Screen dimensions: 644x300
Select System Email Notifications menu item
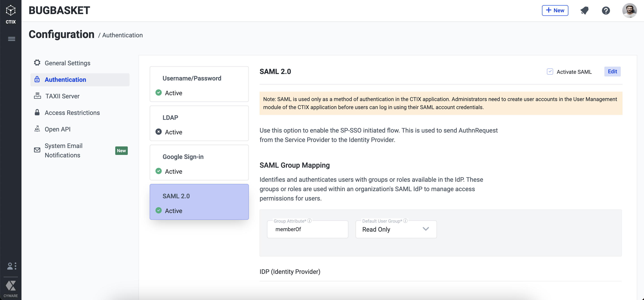point(64,150)
